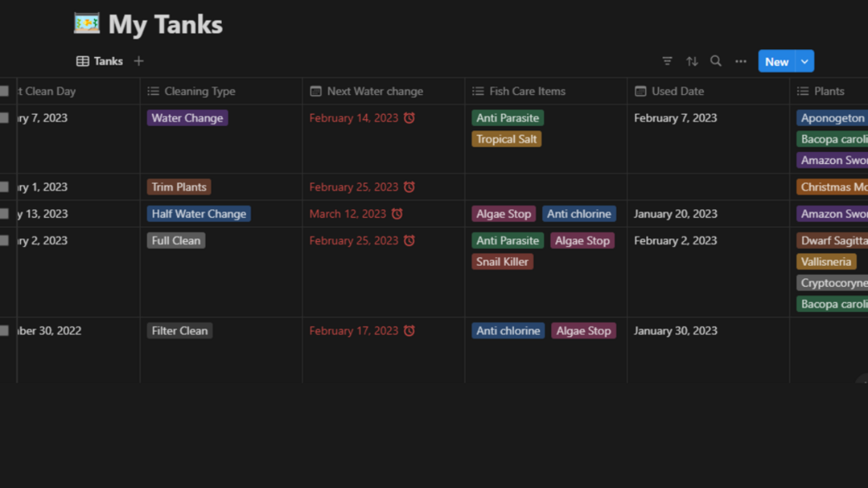Viewport: 868px width, 488px height.
Task: Open the Used Date column header
Action: (x=677, y=92)
